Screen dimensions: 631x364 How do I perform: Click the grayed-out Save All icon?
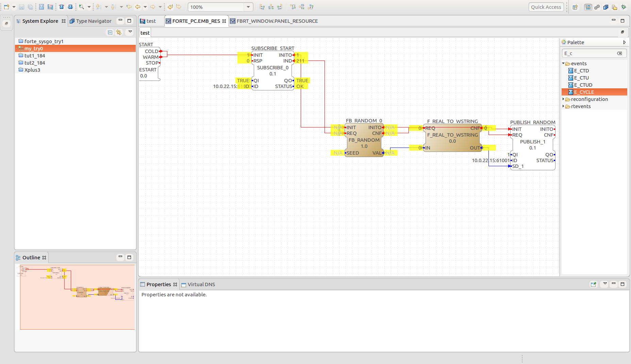click(30, 7)
